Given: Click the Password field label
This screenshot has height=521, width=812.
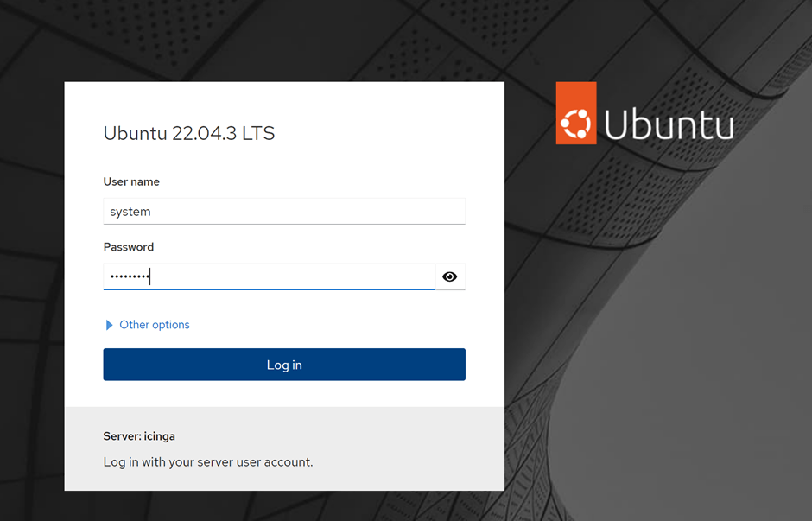Looking at the screenshot, I should (129, 247).
